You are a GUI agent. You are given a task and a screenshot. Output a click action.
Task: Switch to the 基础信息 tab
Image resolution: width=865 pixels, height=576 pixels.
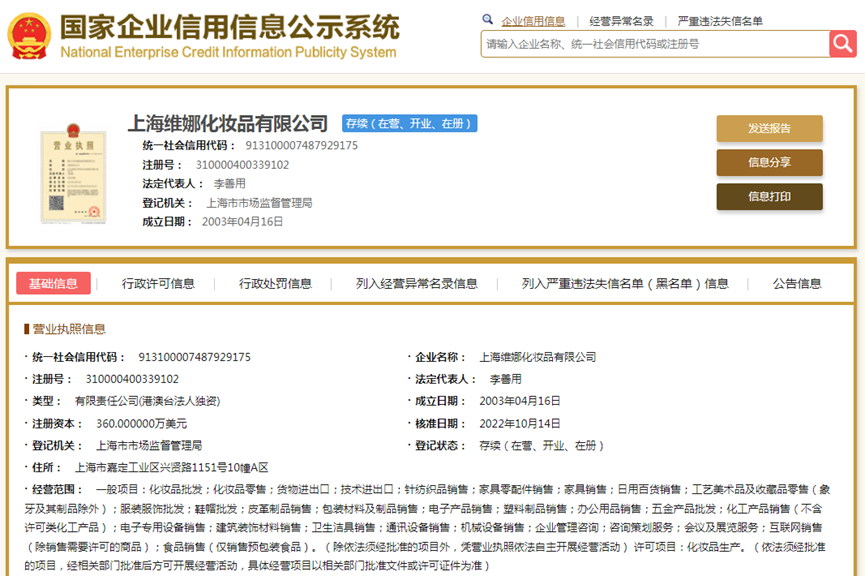(53, 284)
